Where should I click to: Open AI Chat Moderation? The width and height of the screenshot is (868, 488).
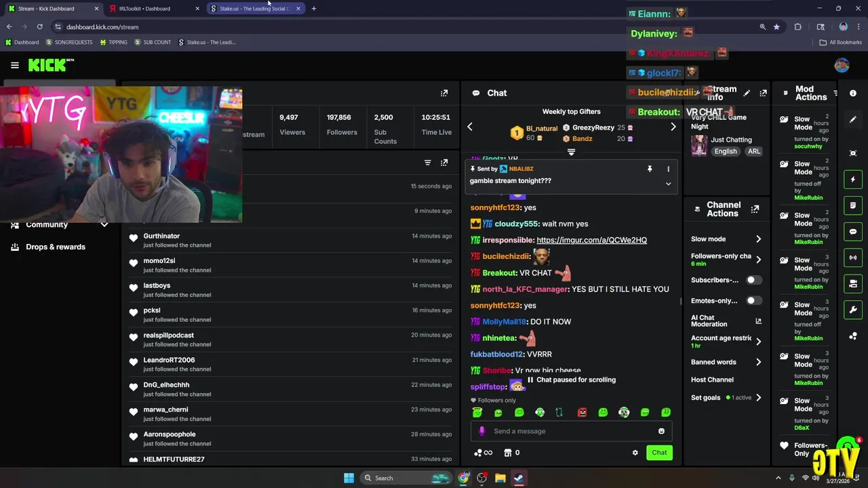click(x=726, y=321)
